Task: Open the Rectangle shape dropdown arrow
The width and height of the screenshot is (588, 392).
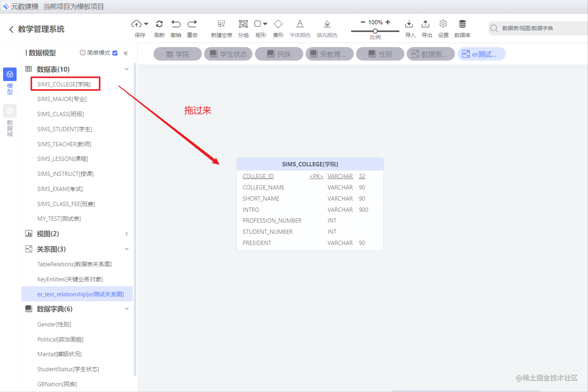Action: (x=265, y=24)
